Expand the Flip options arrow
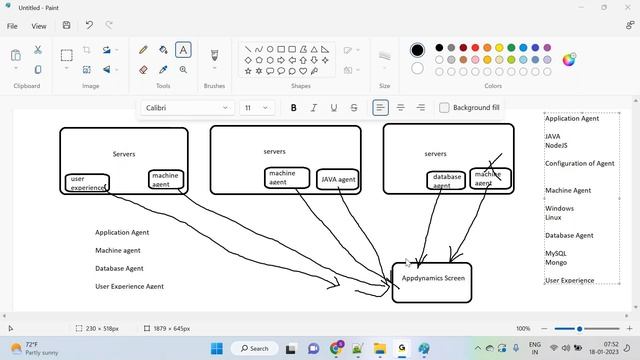This screenshot has height=360, width=640. click(x=117, y=69)
